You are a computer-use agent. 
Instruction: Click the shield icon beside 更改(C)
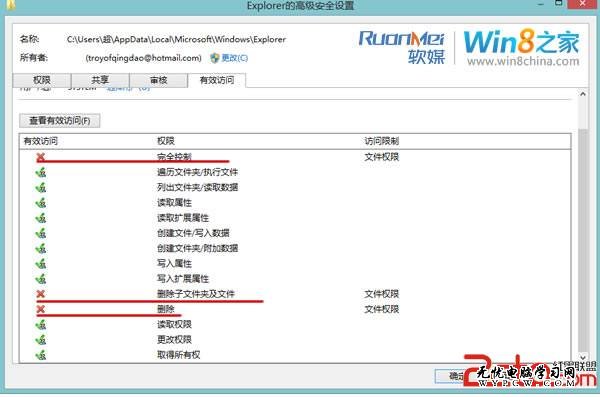pyautogui.click(x=215, y=58)
